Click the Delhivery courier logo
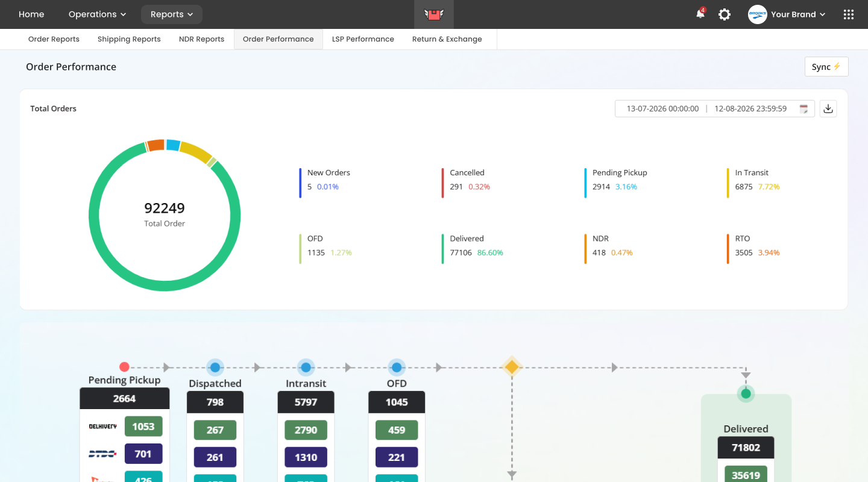The height and width of the screenshot is (482, 868). 103,427
